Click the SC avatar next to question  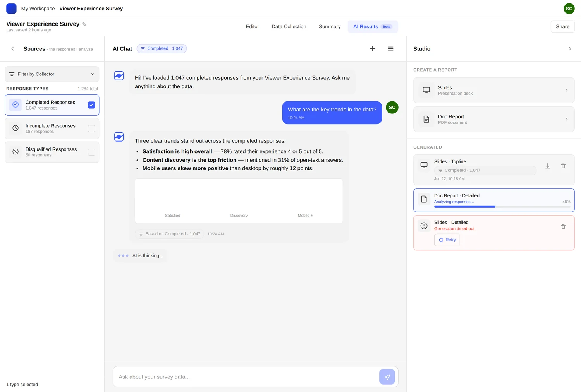point(392,107)
